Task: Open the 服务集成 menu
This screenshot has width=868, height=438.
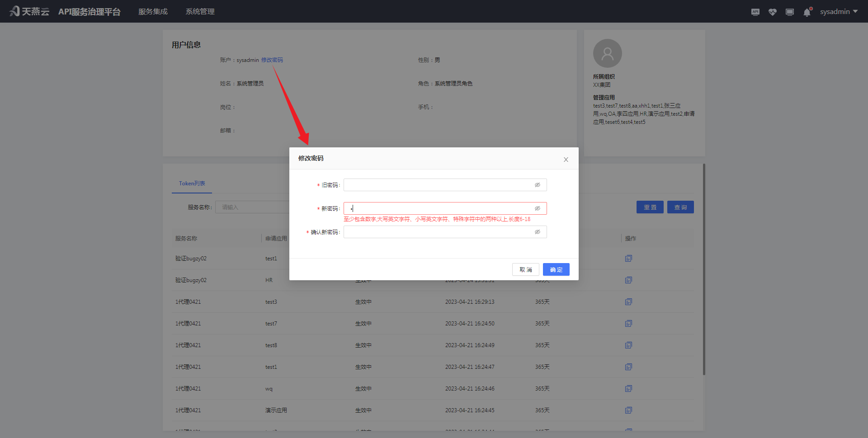Action: [153, 11]
